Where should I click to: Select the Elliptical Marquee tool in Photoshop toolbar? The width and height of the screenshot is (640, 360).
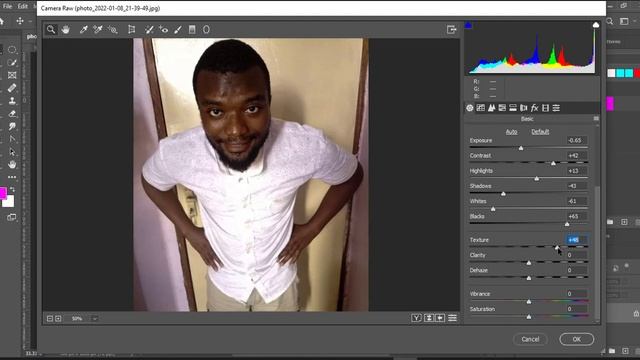[x=12, y=50]
